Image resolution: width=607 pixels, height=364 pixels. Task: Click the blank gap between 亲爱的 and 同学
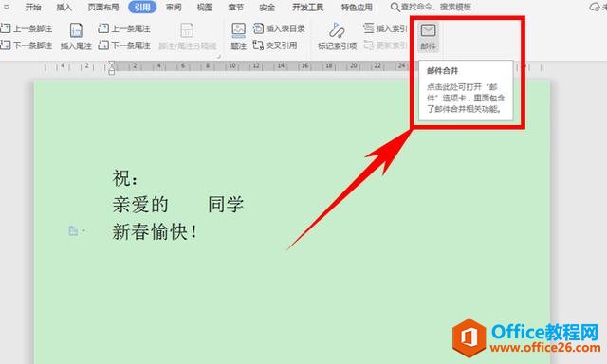pos(188,205)
